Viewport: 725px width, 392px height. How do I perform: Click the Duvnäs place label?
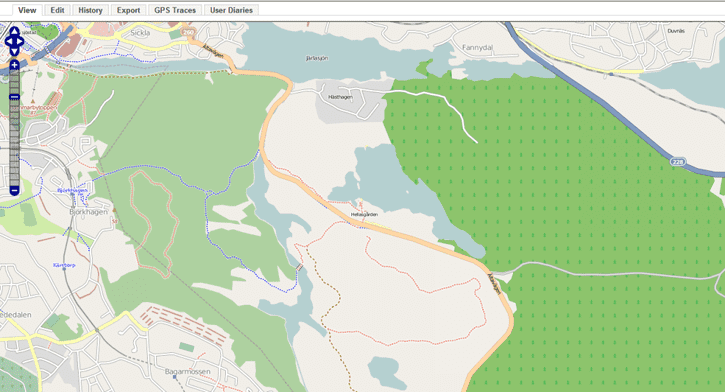tap(676, 31)
